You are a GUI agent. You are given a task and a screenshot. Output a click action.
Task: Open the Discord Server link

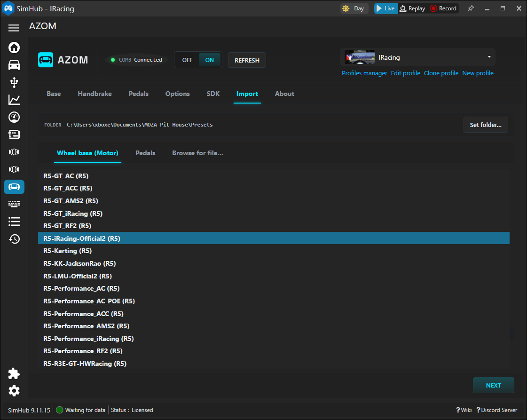[497, 410]
